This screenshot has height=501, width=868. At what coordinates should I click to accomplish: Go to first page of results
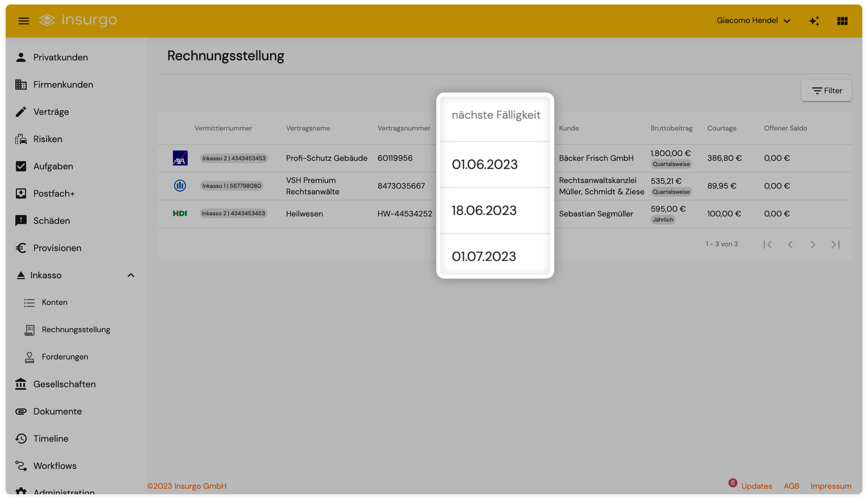click(767, 244)
